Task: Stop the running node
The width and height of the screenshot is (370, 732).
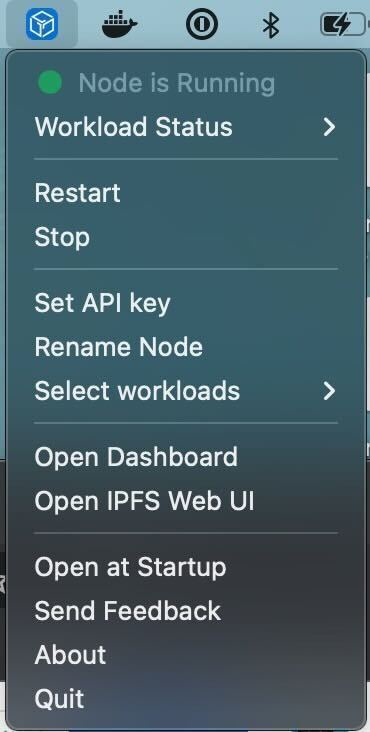Action: [186, 237]
